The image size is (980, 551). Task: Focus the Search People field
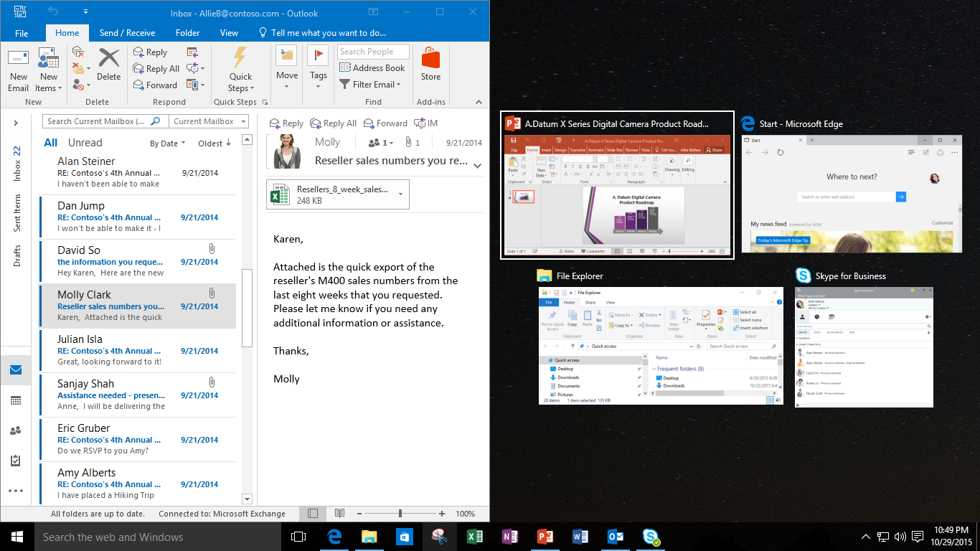click(373, 52)
